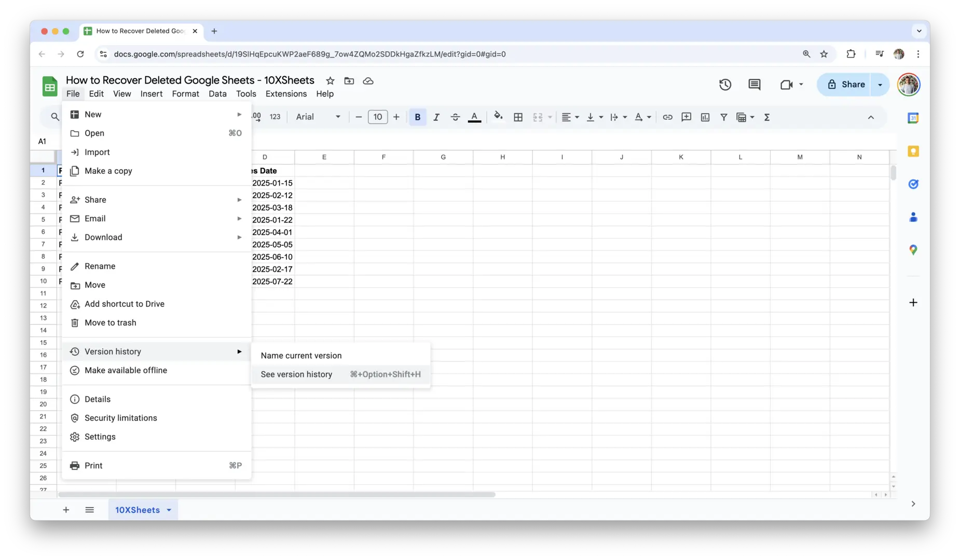This screenshot has height=560, width=960.
Task: Apply strikethrough formatting
Action: pyautogui.click(x=455, y=117)
